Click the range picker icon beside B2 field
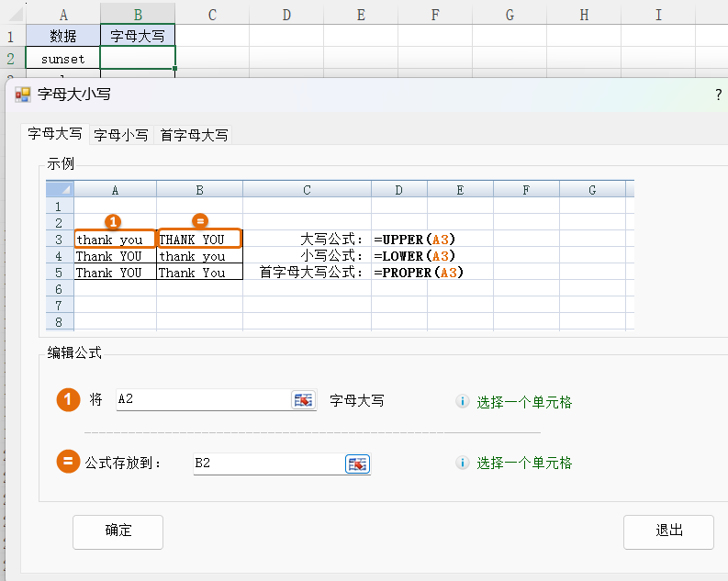 coord(357,464)
